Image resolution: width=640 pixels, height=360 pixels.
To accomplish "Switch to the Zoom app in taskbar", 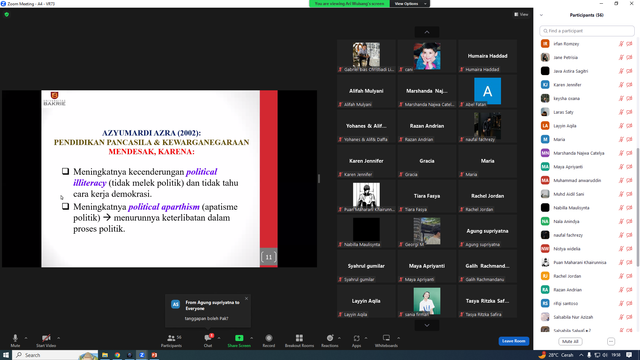I will (142, 355).
